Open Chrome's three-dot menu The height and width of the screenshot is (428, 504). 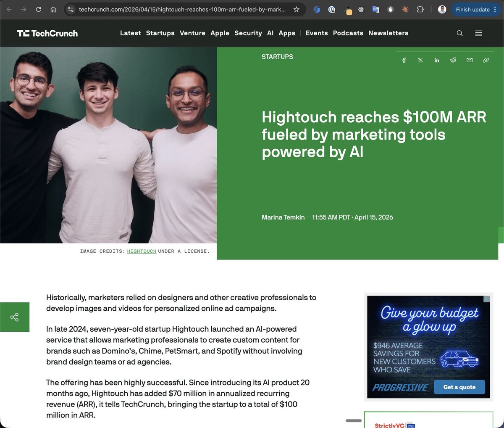pos(495,9)
